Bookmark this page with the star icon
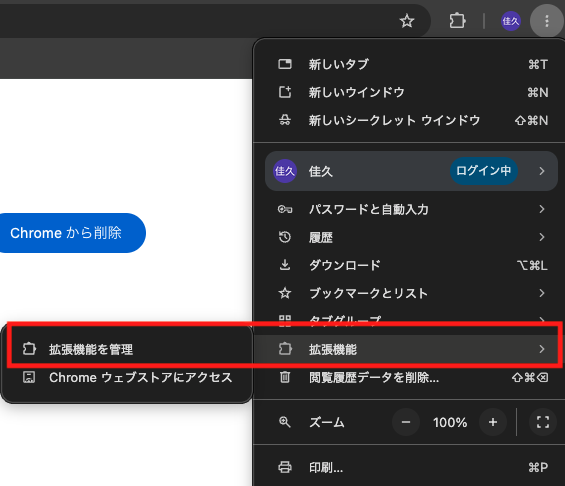 pyautogui.click(x=407, y=21)
